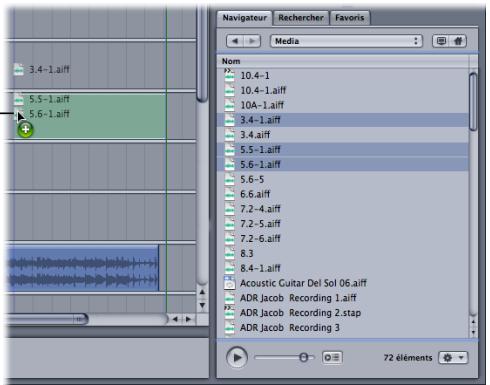Select ADR Jacob Recording 1.aiff
Image resolution: width=490 pixels, height=385 pixels.
tap(343, 298)
